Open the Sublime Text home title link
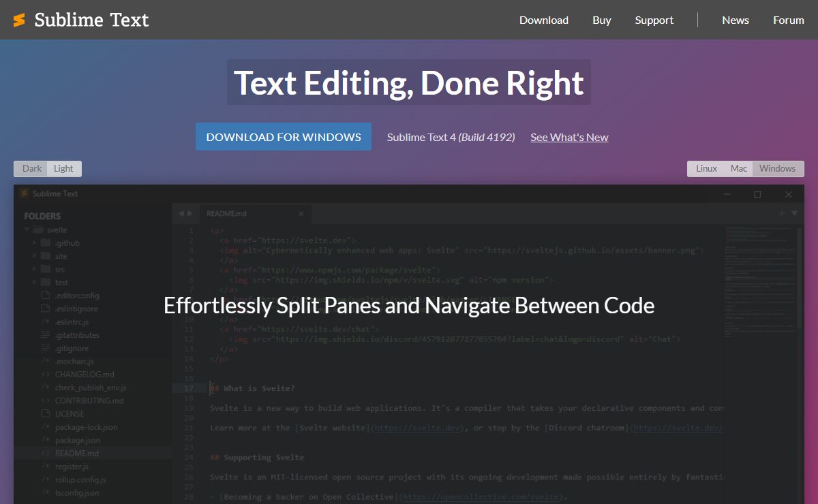 tap(91, 20)
